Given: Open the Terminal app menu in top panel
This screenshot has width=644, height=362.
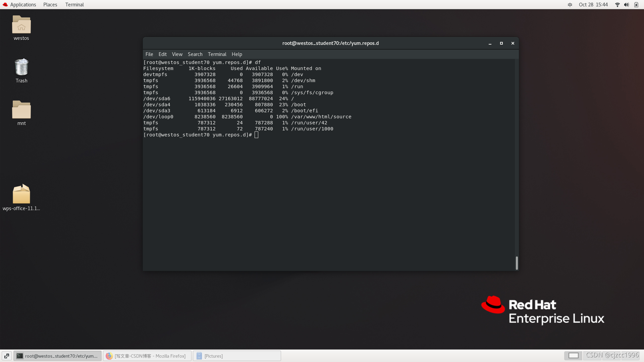Looking at the screenshot, I should pos(74,5).
